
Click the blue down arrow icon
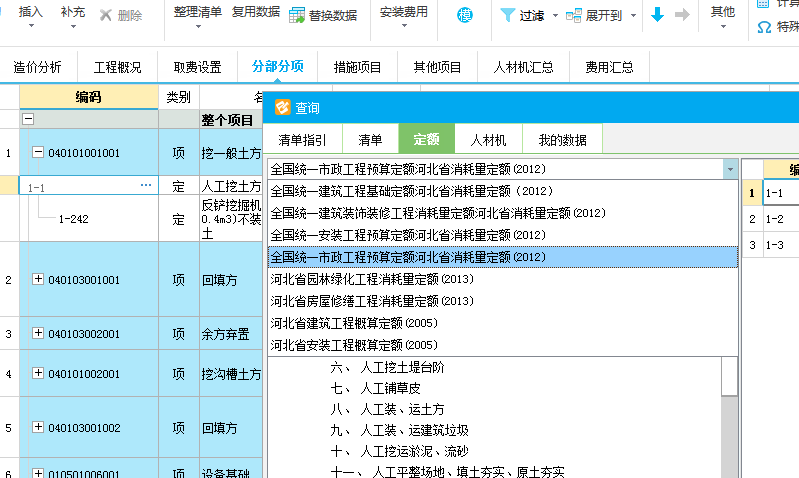(657, 15)
